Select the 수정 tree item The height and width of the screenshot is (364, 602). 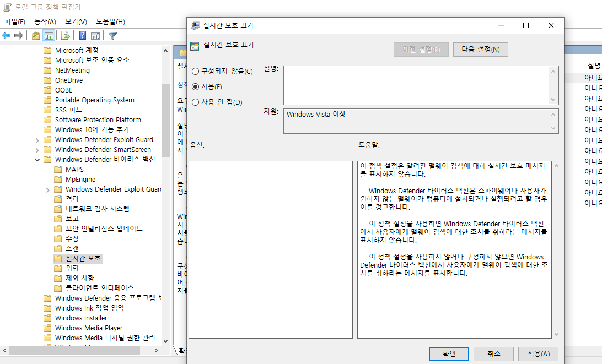[x=72, y=238]
